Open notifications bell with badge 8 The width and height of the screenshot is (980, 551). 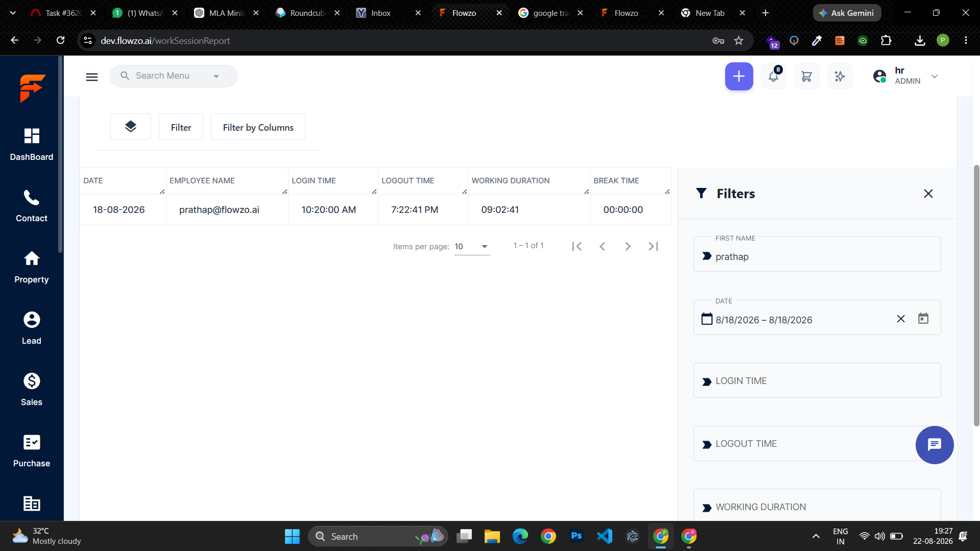click(773, 77)
